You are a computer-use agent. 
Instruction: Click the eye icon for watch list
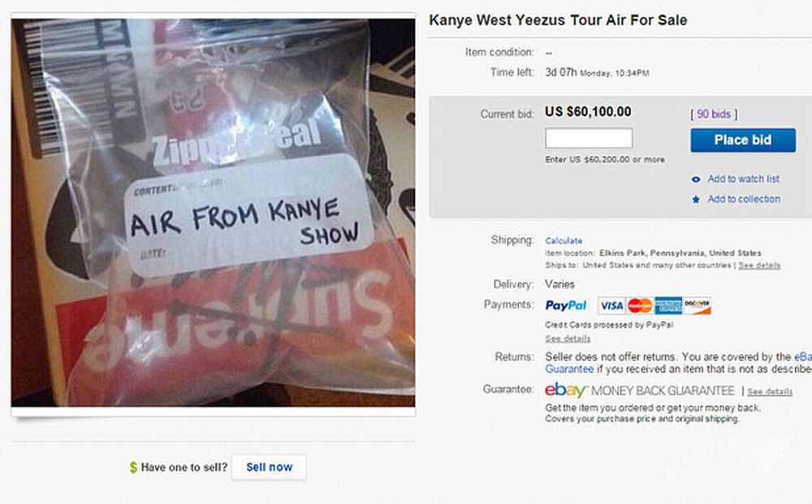696,179
